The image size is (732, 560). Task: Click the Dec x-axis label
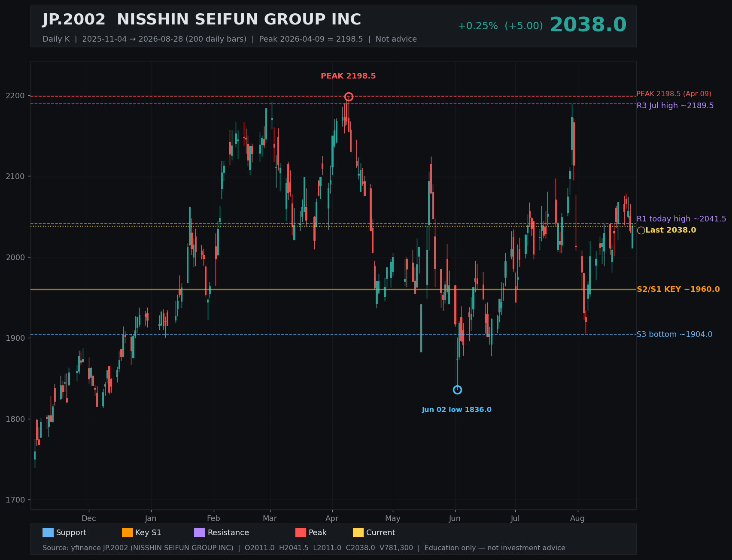click(89, 518)
